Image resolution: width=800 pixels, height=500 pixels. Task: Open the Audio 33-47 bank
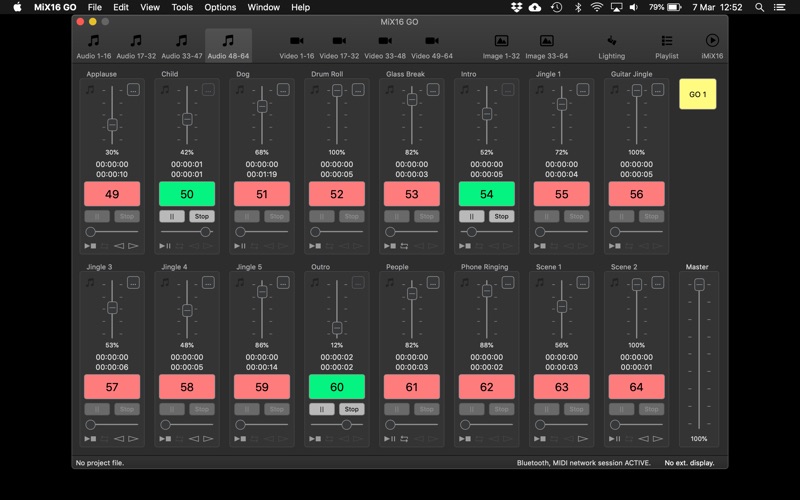click(x=182, y=46)
